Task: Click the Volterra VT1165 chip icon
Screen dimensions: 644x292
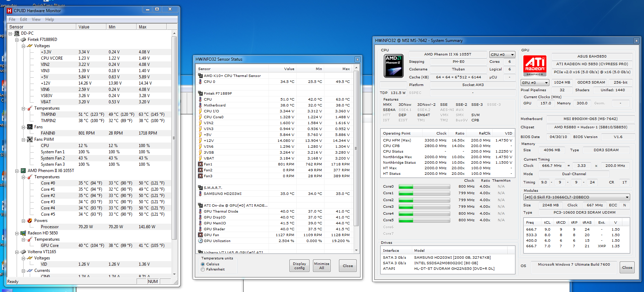Action: click(23, 252)
